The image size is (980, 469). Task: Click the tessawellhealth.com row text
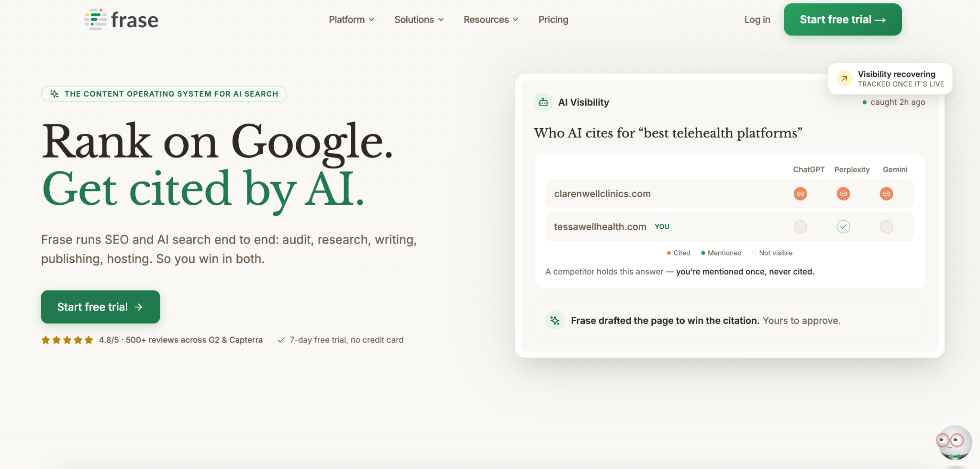click(600, 227)
